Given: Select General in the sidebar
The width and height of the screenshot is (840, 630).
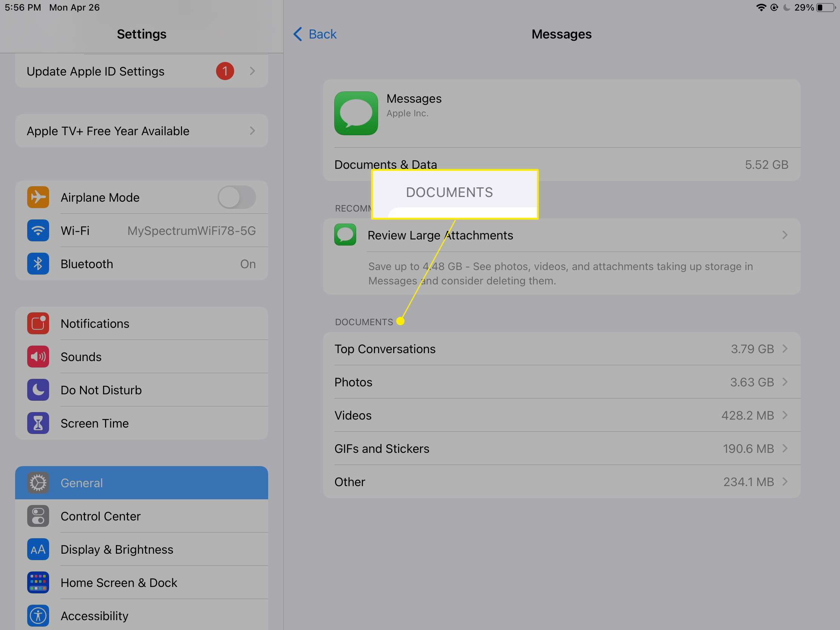Looking at the screenshot, I should (x=142, y=483).
